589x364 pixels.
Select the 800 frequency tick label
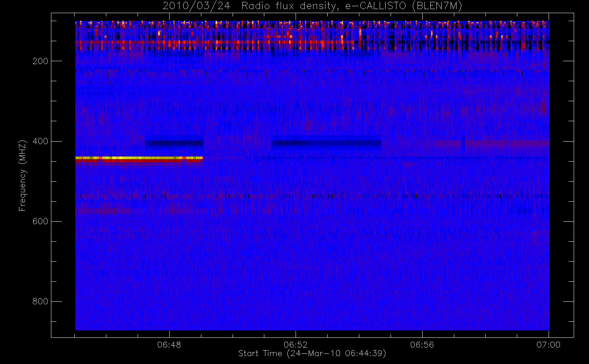pyautogui.click(x=40, y=301)
